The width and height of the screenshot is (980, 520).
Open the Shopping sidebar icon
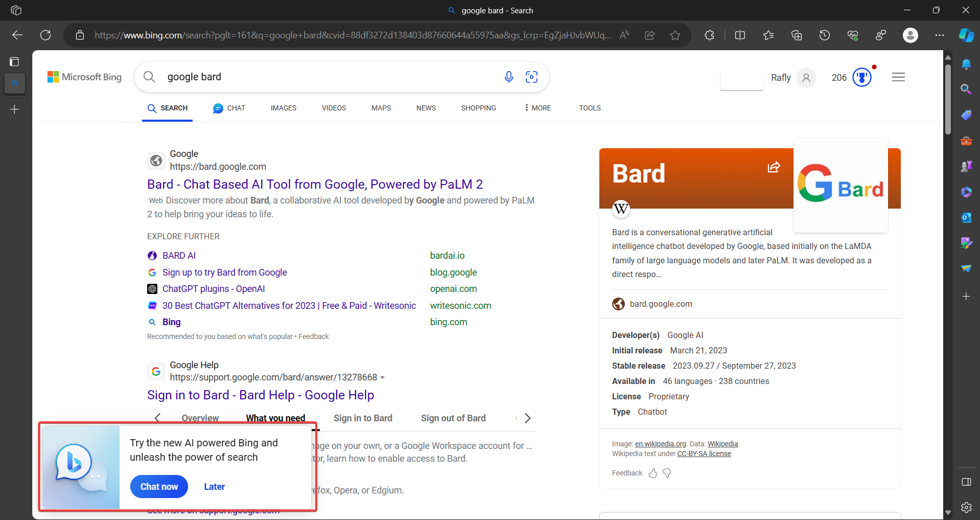tap(966, 115)
